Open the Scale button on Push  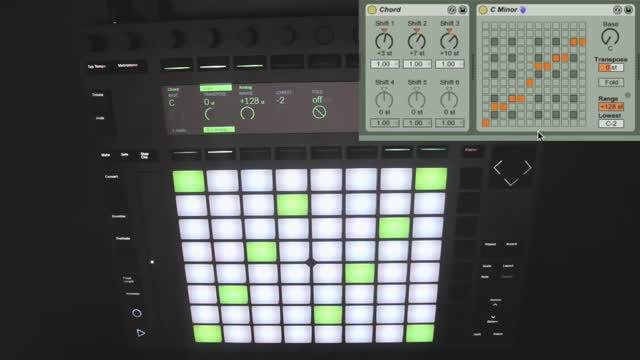point(487,266)
